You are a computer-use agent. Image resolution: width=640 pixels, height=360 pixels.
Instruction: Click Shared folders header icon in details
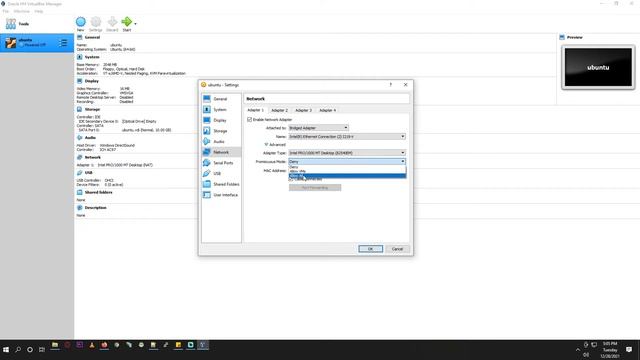(x=80, y=192)
